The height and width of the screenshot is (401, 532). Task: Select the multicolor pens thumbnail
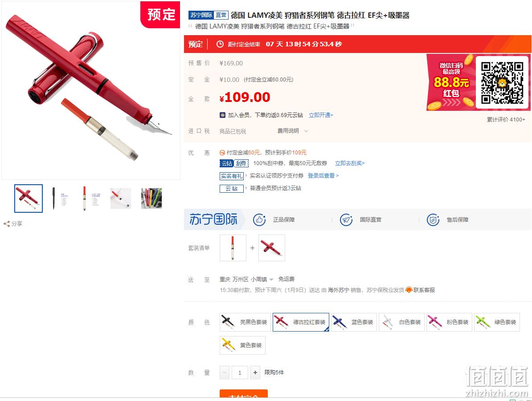coord(151,198)
